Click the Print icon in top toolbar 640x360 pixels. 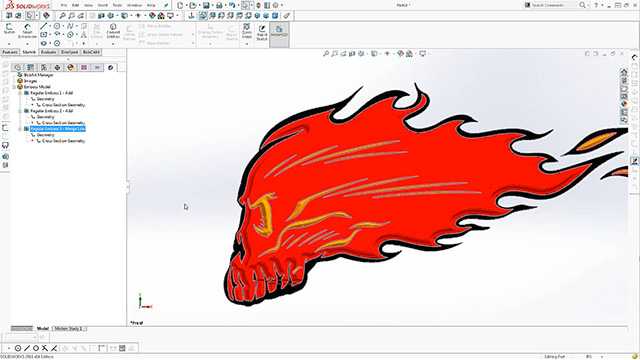[219, 5]
